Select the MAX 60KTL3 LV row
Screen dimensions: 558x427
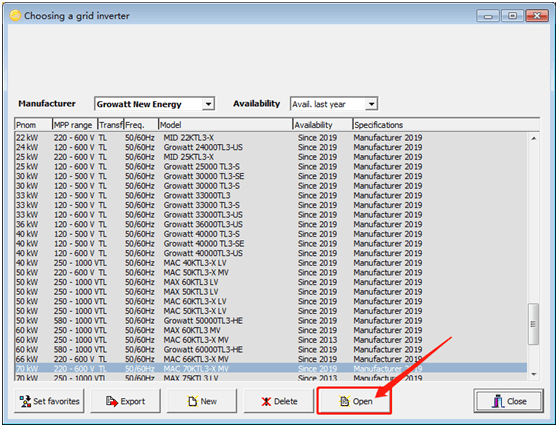[x=271, y=282]
